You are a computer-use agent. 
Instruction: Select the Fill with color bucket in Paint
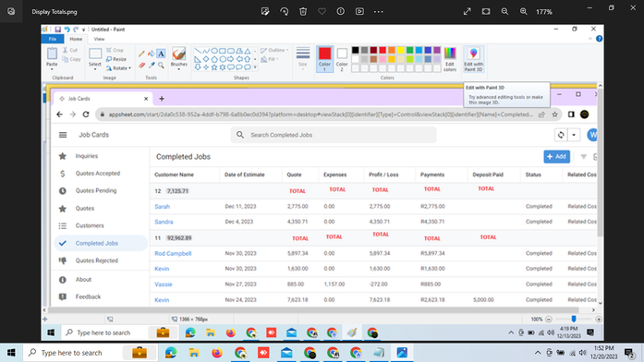[x=152, y=54]
